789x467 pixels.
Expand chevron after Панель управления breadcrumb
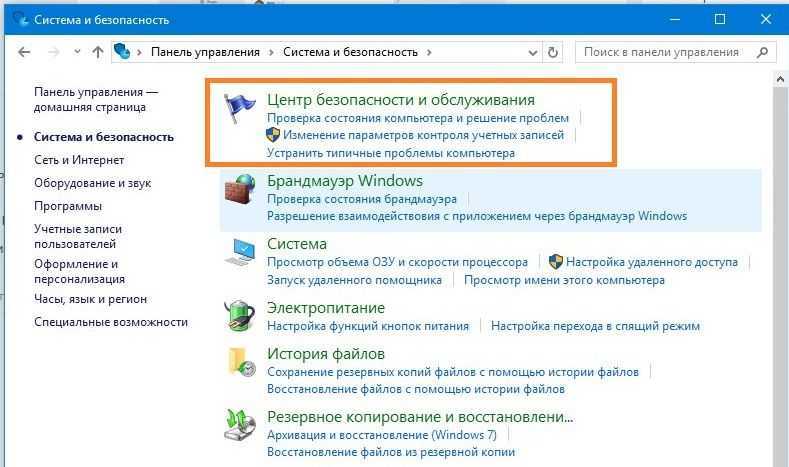coord(271,52)
